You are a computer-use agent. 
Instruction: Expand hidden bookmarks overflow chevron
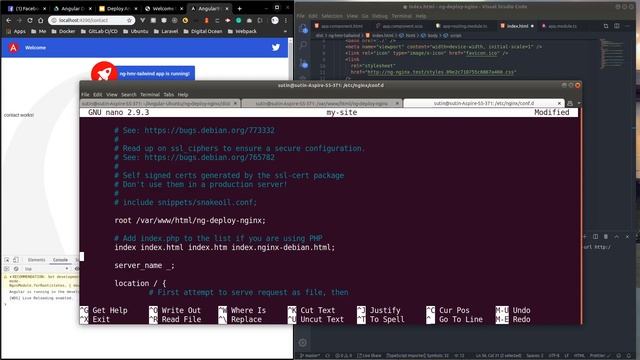click(285, 31)
